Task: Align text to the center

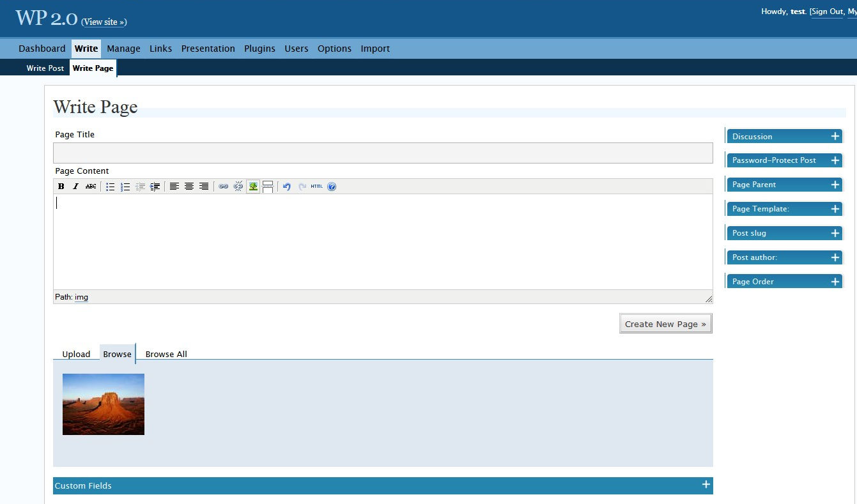Action: pos(189,186)
